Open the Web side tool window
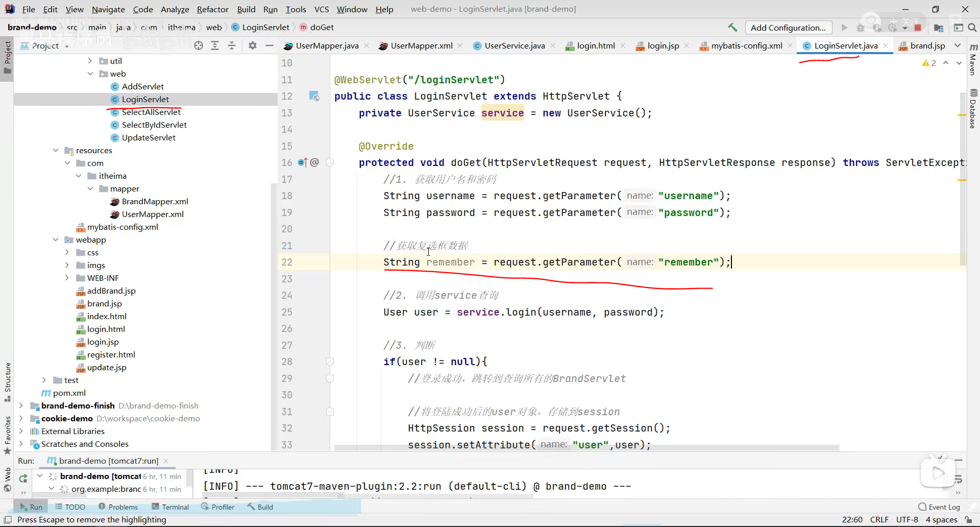980x527 pixels. coord(8,479)
